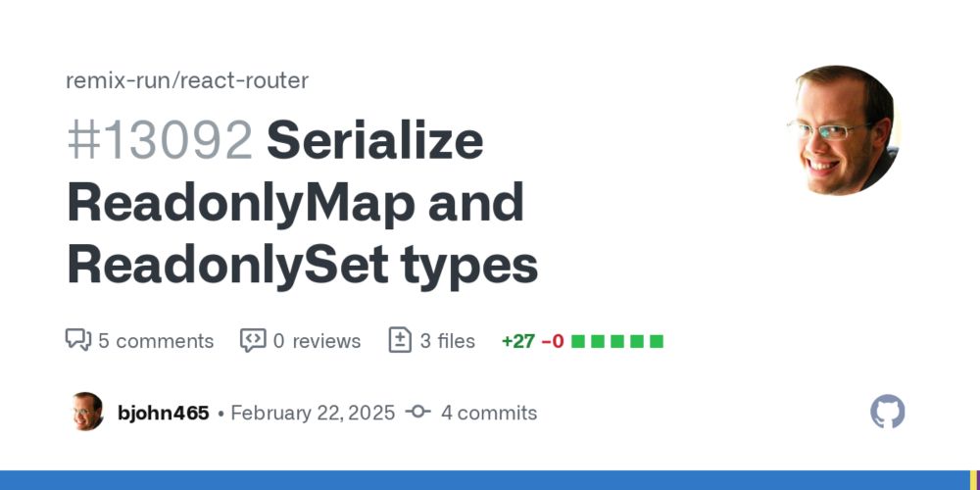This screenshot has height=490, width=980.
Task: Open the remix-run/react-router repository link
Action: [x=187, y=80]
